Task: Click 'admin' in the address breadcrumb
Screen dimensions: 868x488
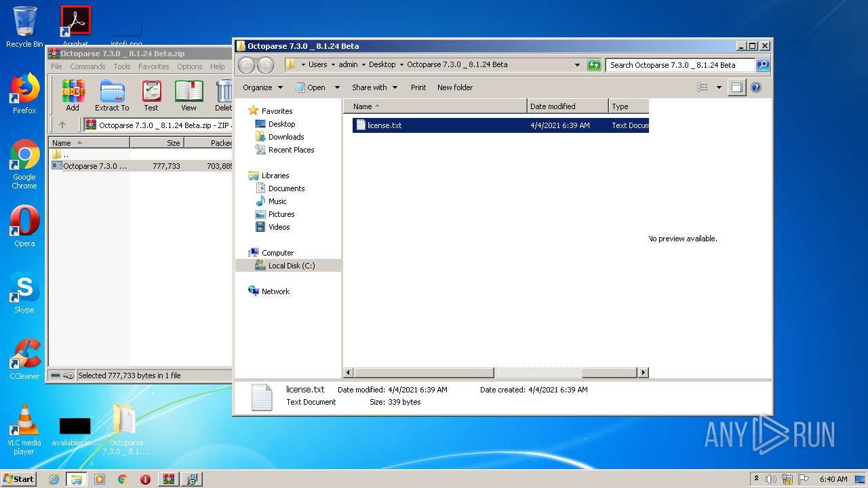Action: [x=348, y=65]
